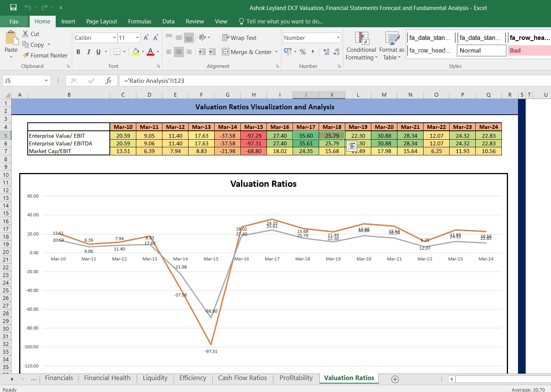Center cell text horizontally
This screenshot has width=551, height=392.
point(179,52)
